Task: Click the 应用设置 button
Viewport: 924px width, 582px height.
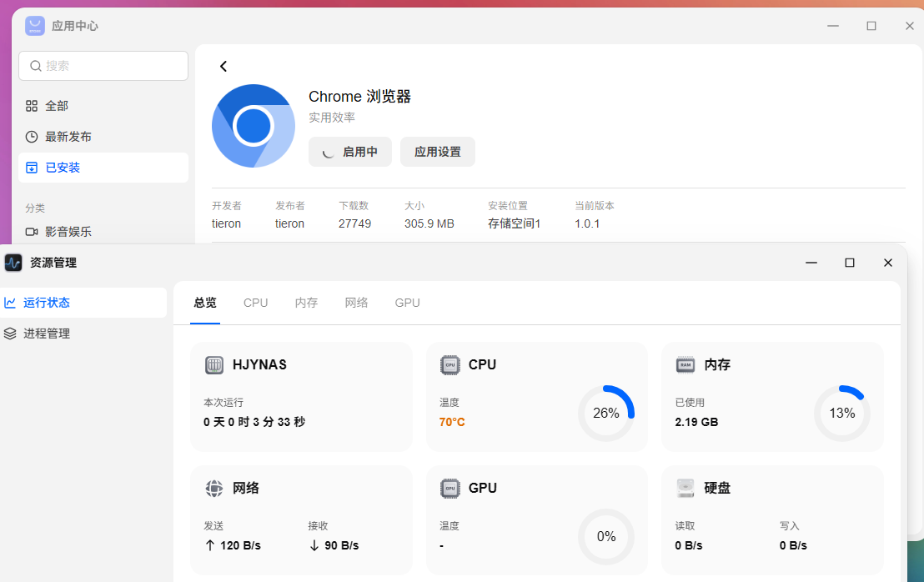Action: point(438,152)
